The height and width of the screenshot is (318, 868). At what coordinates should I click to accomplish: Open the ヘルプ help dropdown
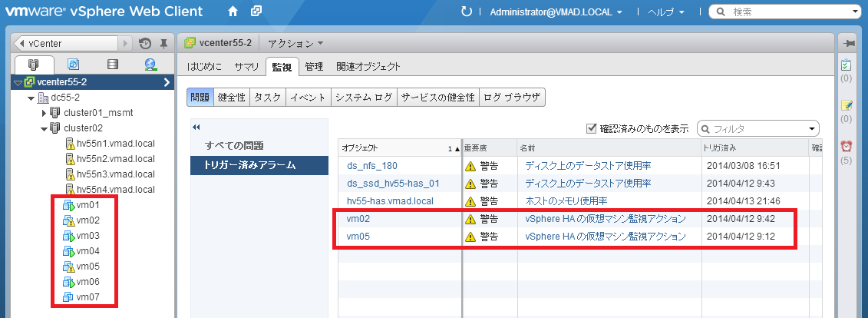point(666,12)
